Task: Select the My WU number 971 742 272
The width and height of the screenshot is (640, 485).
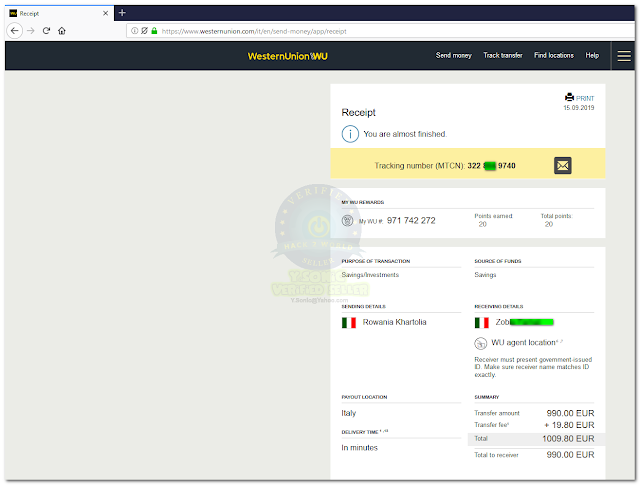Action: point(411,220)
